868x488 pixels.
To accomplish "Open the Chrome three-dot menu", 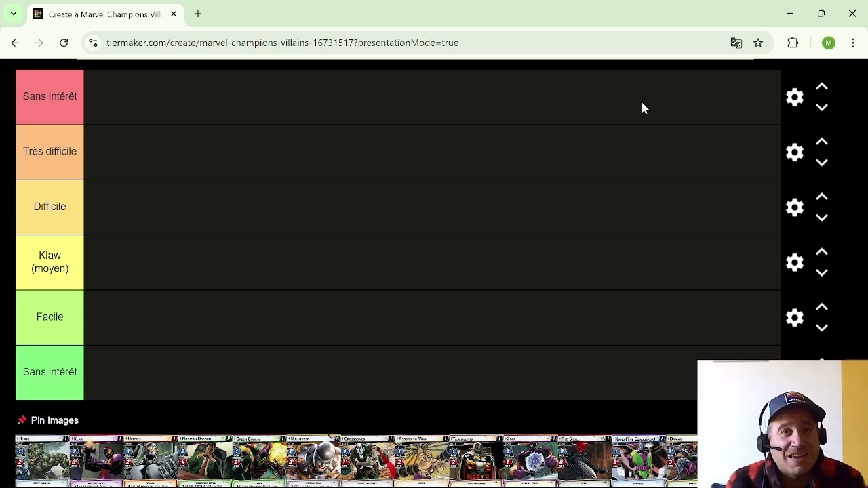I will coord(853,43).
